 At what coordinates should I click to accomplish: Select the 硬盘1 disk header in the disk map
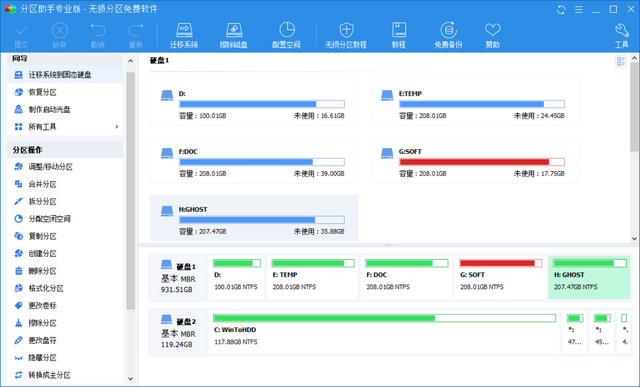tap(178, 278)
